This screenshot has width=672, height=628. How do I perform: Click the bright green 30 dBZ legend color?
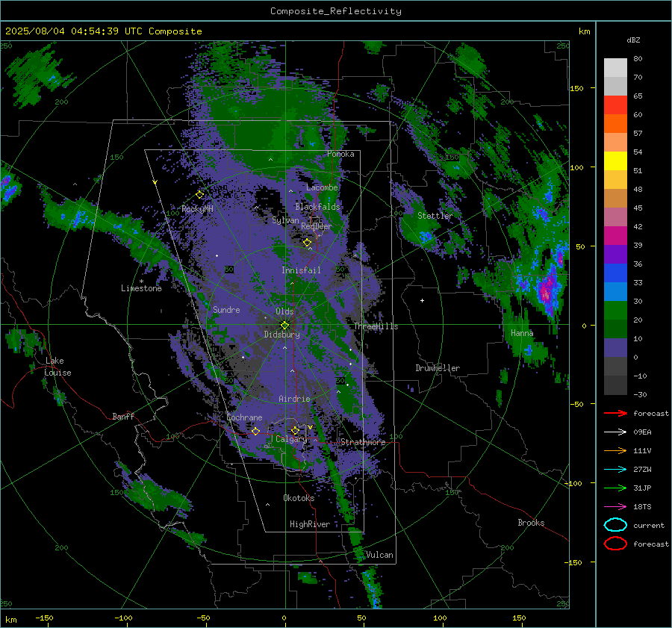[615, 310]
